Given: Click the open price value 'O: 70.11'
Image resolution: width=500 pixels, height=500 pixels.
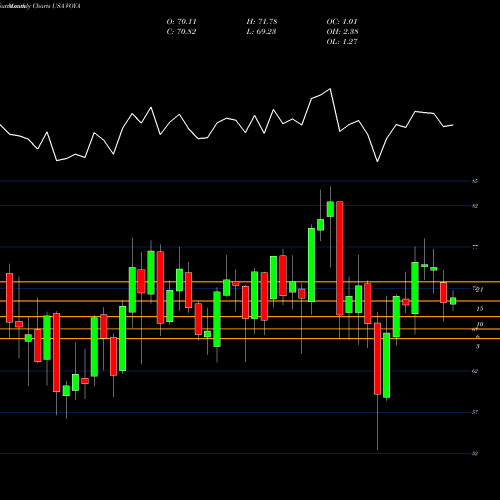Looking at the screenshot, I should click(x=182, y=22).
